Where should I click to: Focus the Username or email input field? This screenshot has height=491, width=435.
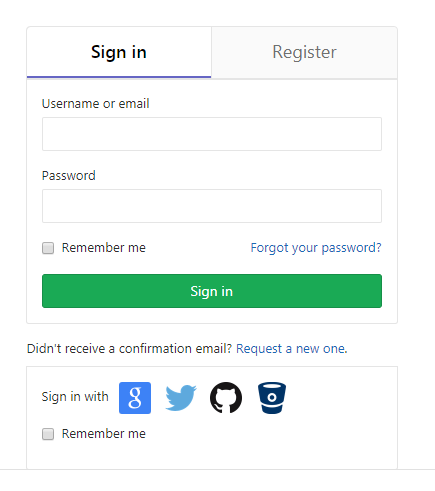click(x=212, y=134)
